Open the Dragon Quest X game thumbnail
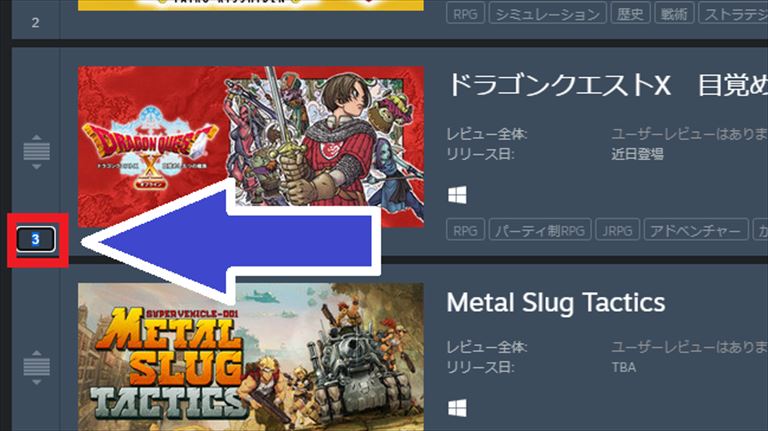The height and width of the screenshot is (431, 768). tap(251, 146)
